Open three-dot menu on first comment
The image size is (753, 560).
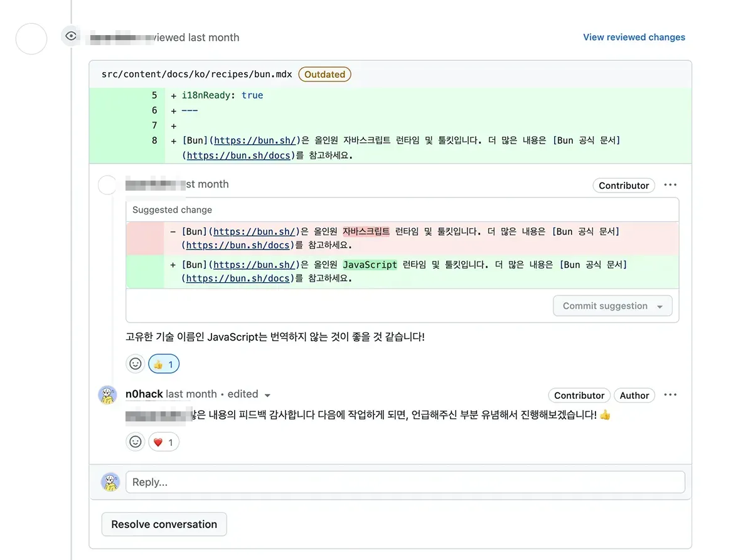(670, 185)
